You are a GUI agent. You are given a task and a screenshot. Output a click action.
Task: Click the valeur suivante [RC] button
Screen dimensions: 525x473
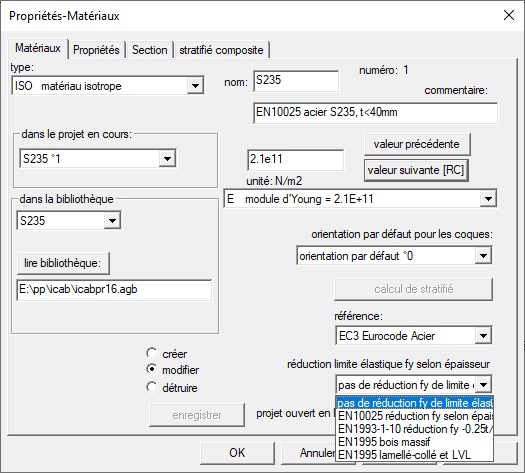pos(416,170)
